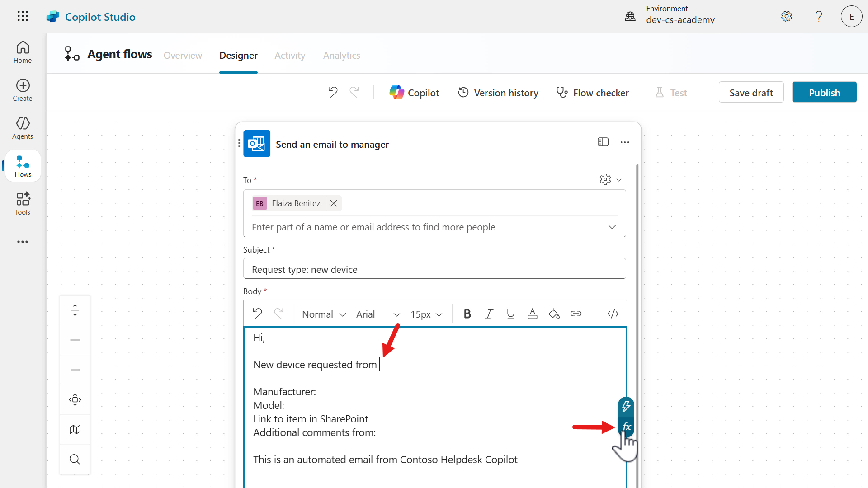Open the Analytics tab
868x488 pixels.
point(341,55)
